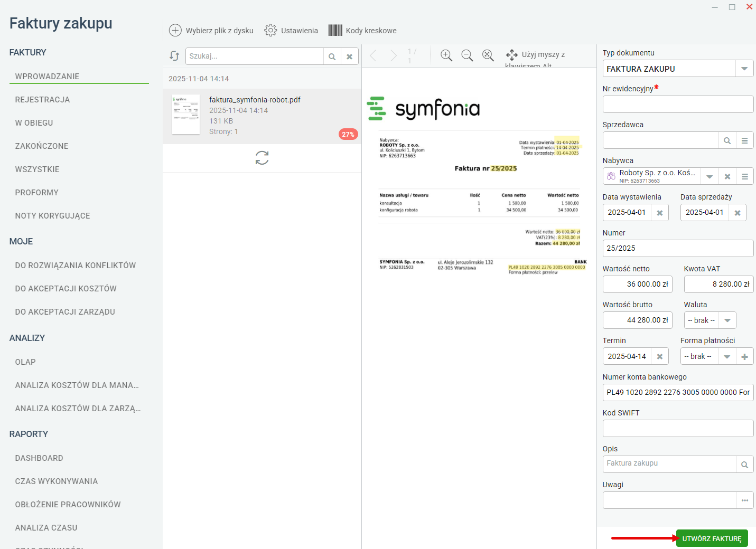The image size is (756, 549).
Task: Open ANALIZA CZASU report
Action: point(46,528)
